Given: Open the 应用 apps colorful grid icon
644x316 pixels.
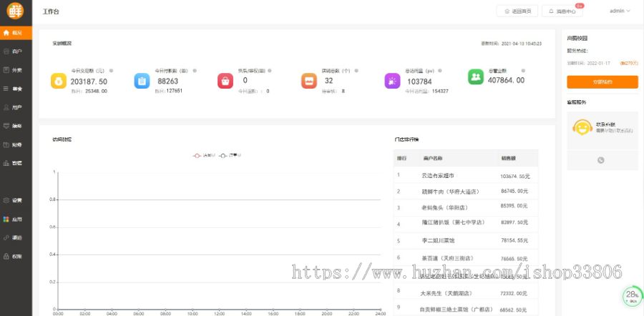Looking at the screenshot, I should pos(6,219).
